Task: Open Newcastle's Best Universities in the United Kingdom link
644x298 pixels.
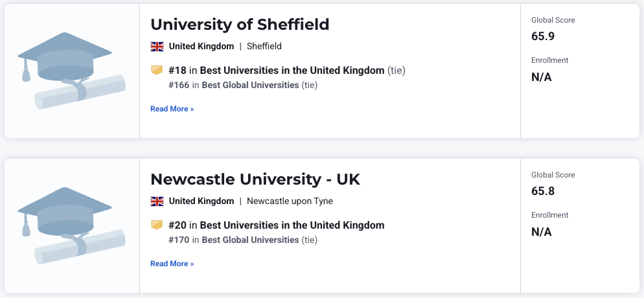Action: pyautogui.click(x=292, y=225)
